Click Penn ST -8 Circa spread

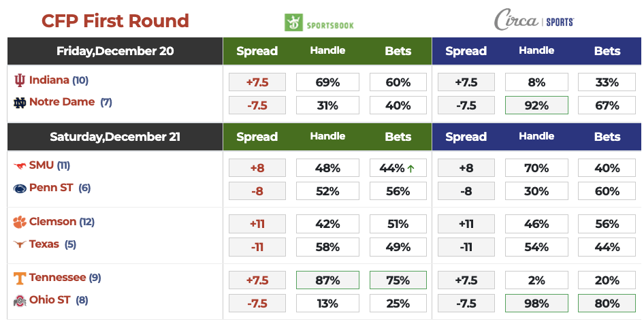(x=466, y=191)
